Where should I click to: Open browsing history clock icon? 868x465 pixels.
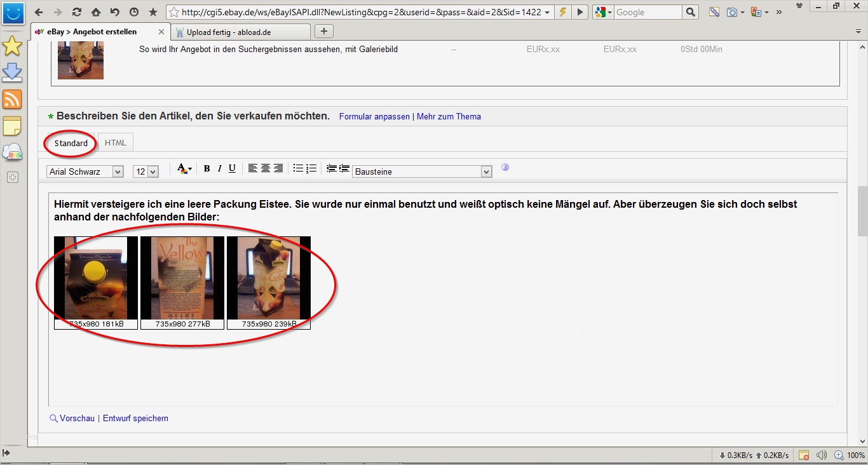coord(134,12)
